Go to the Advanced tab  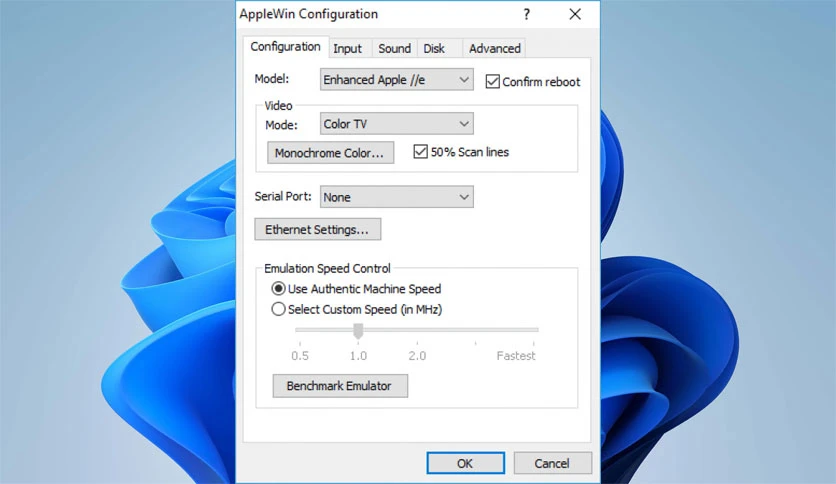494,49
